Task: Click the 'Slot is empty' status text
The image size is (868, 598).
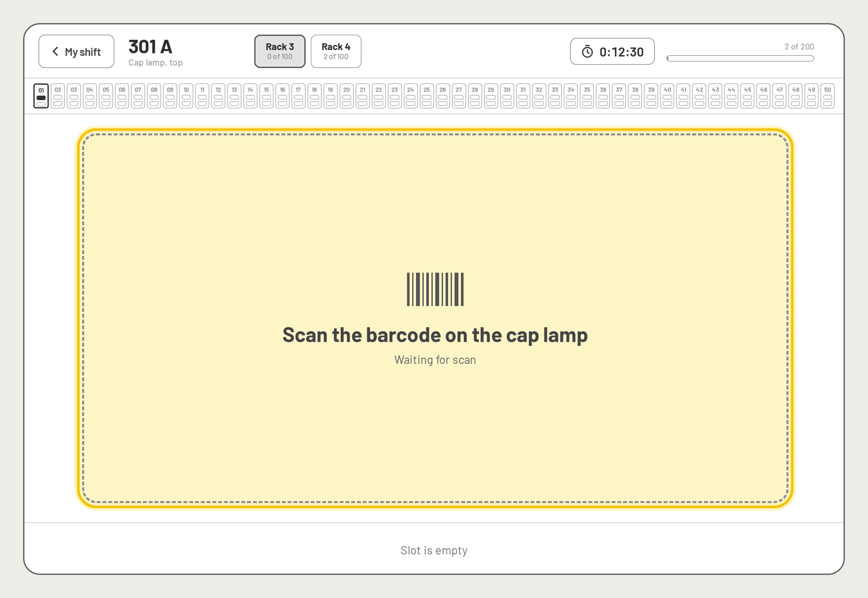Action: pos(434,551)
